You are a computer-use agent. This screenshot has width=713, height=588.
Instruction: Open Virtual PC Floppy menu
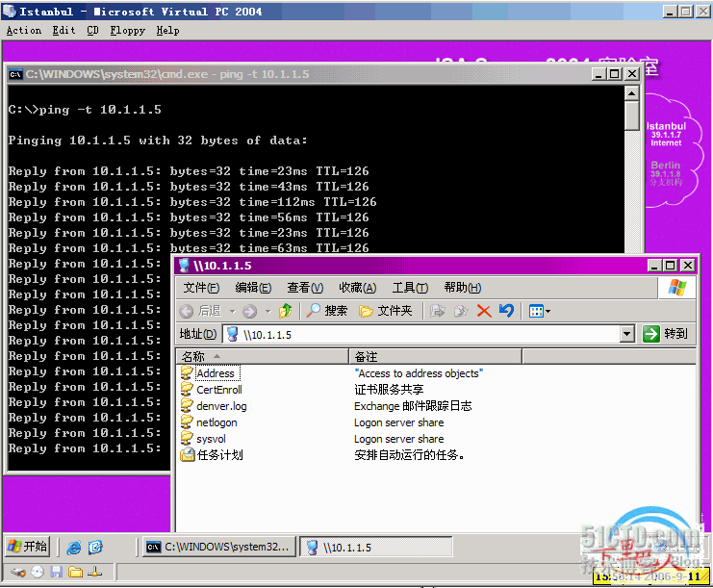(x=127, y=31)
